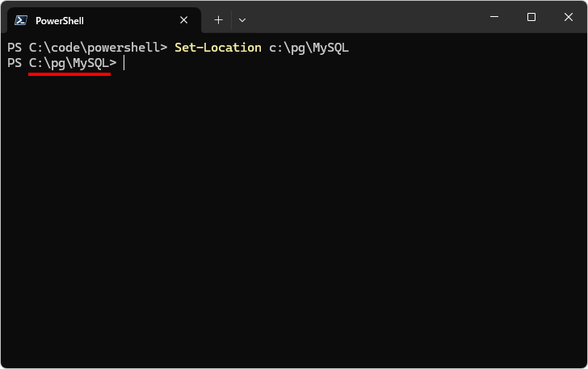This screenshot has width=588, height=369.
Task: Click the blinking text cursor at the prompt
Action: point(124,63)
